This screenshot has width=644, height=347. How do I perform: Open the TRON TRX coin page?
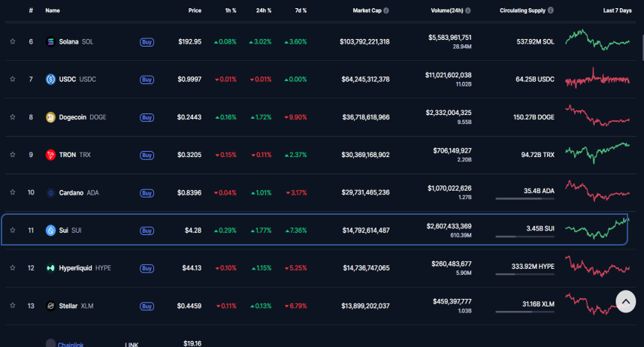coord(74,155)
